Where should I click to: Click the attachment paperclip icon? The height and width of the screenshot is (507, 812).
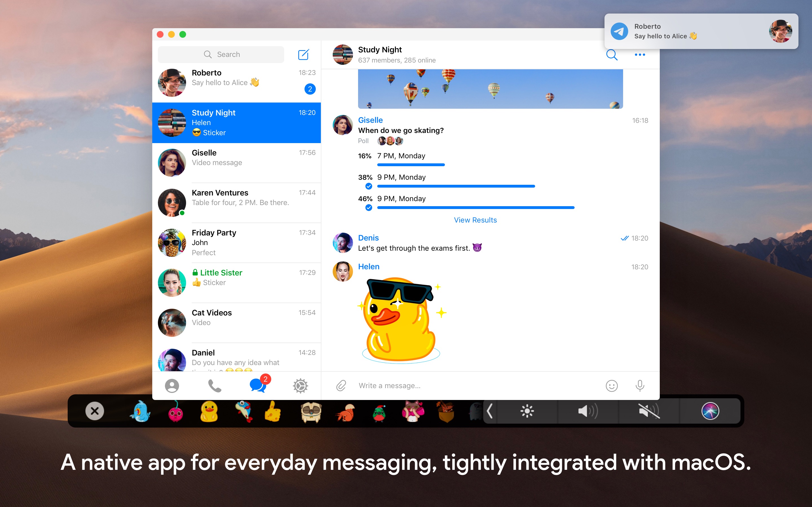[341, 386]
